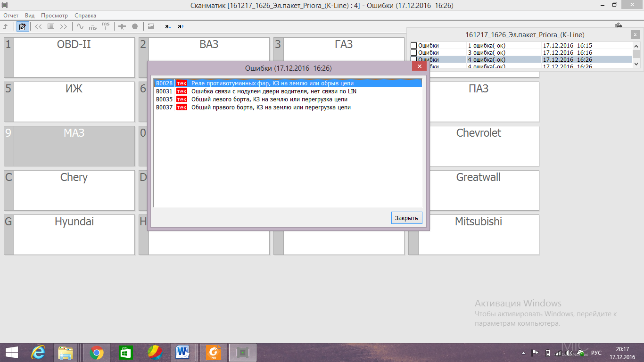This screenshot has width=644, height=362.
Task: Close the 161217_1626 report list panel
Action: (x=635, y=34)
